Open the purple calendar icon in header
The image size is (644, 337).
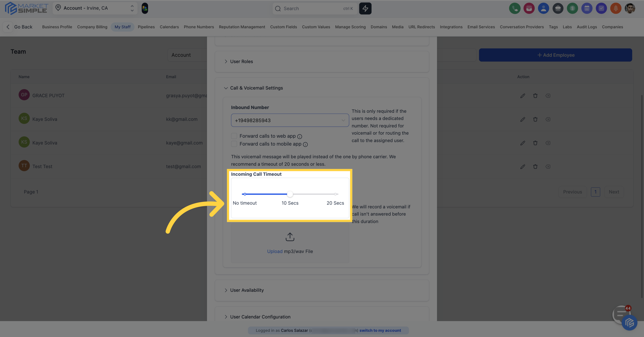tap(587, 9)
